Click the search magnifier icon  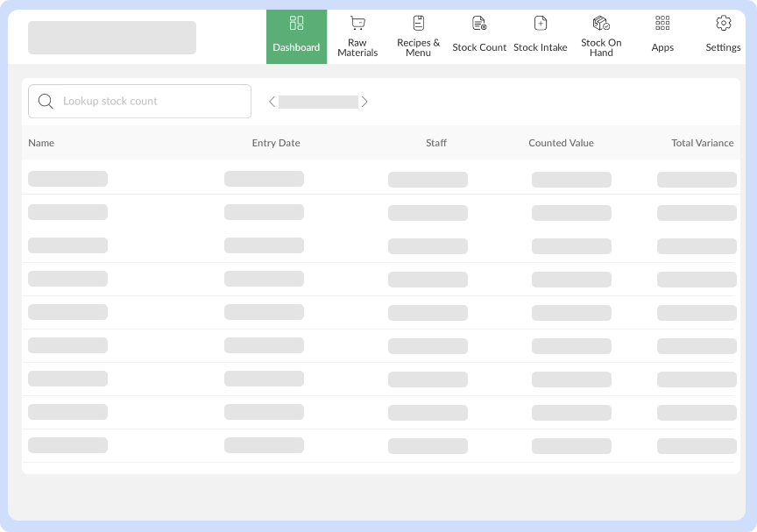pyautogui.click(x=46, y=102)
